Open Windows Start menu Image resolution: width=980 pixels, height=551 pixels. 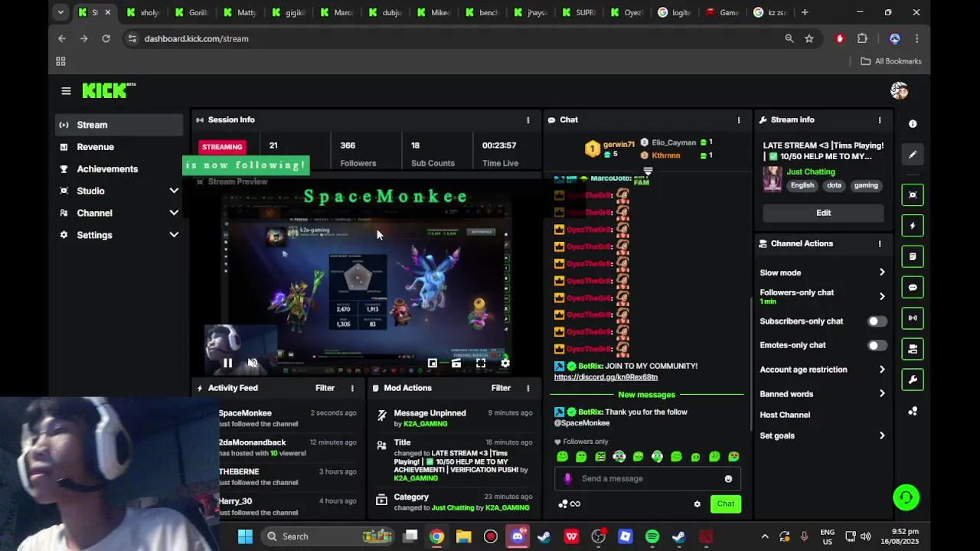245,536
